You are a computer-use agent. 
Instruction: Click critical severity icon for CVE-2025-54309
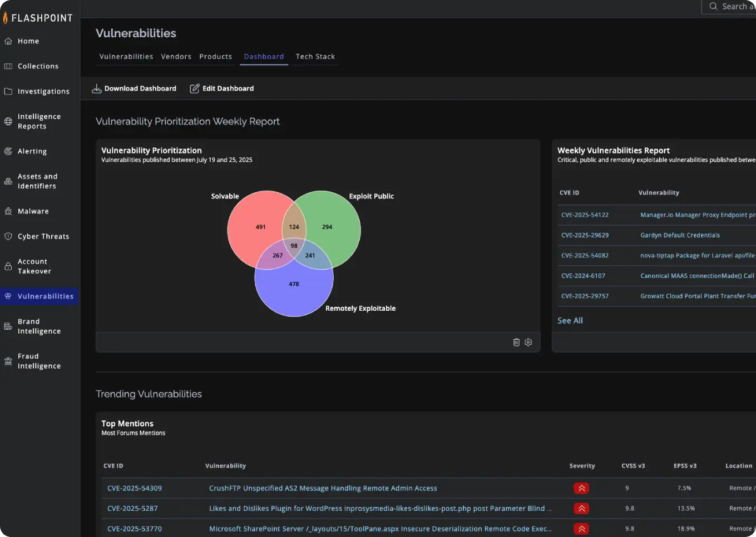point(581,488)
